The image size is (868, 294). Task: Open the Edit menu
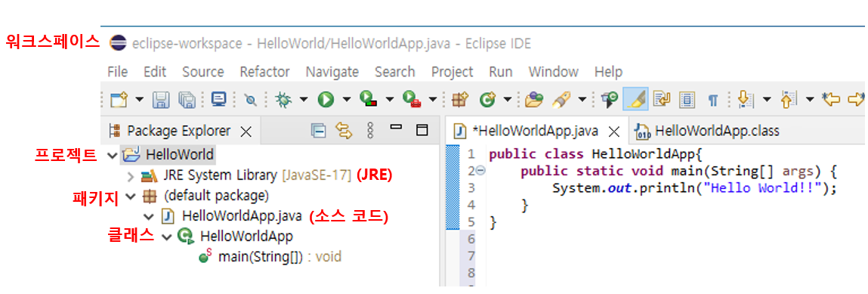tap(155, 72)
